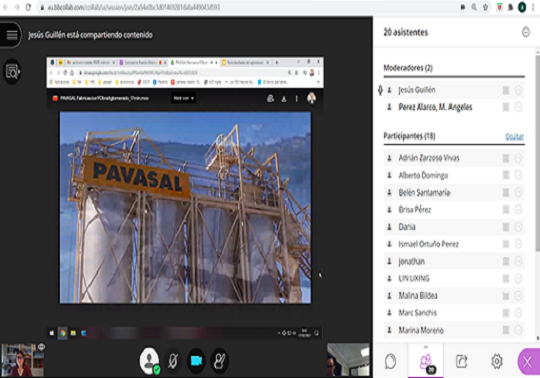Viewport: 540px width, 378px height.
Task: Toggle the video camera share button
Action: pos(196,360)
